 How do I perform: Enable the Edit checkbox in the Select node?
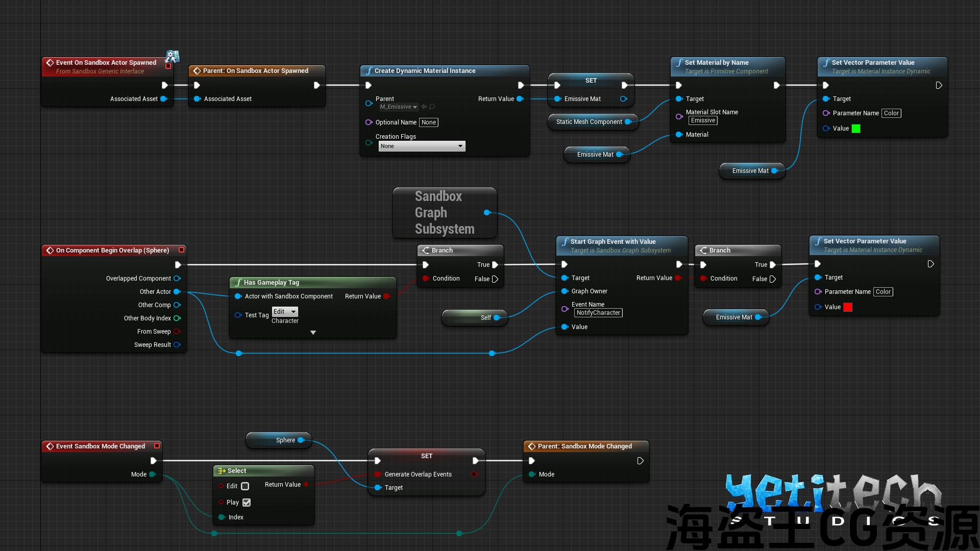[x=245, y=486]
